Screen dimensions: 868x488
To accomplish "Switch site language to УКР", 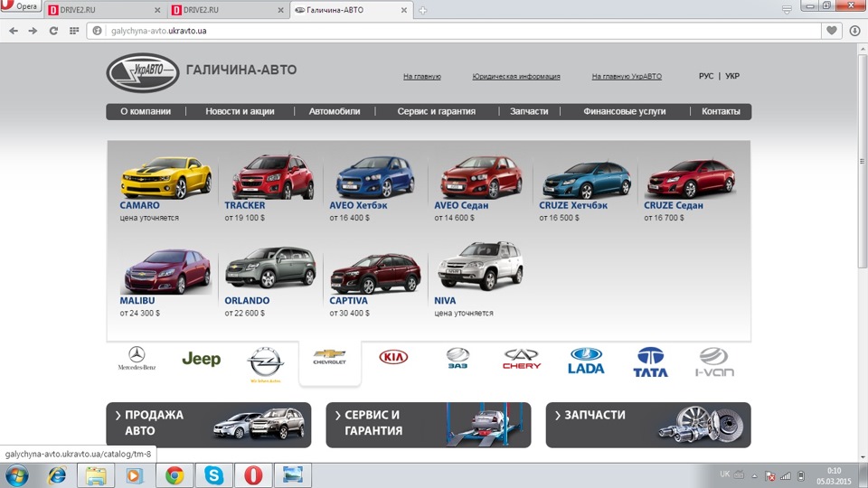I will click(732, 76).
